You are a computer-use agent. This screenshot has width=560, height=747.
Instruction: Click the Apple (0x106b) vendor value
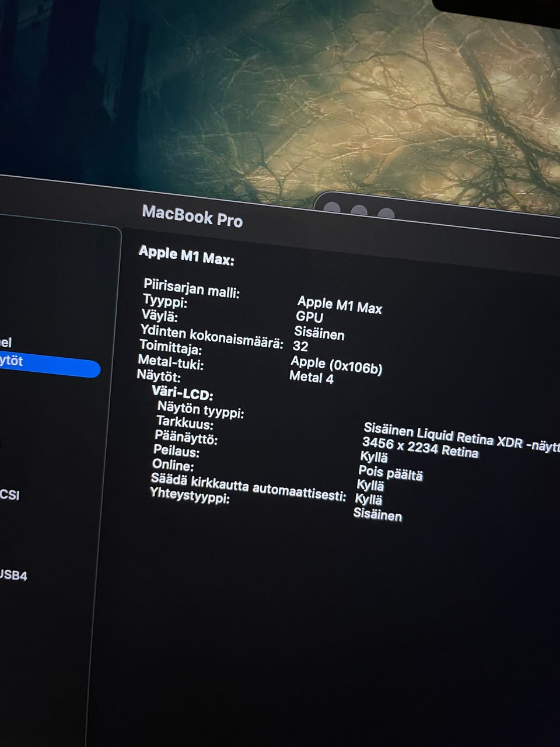336,365
